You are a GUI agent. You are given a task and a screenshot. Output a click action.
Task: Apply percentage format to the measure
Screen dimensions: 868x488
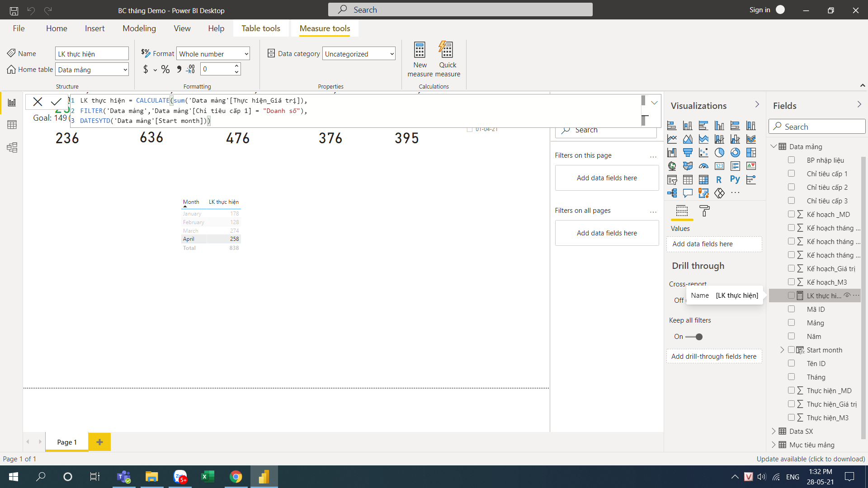pos(165,69)
